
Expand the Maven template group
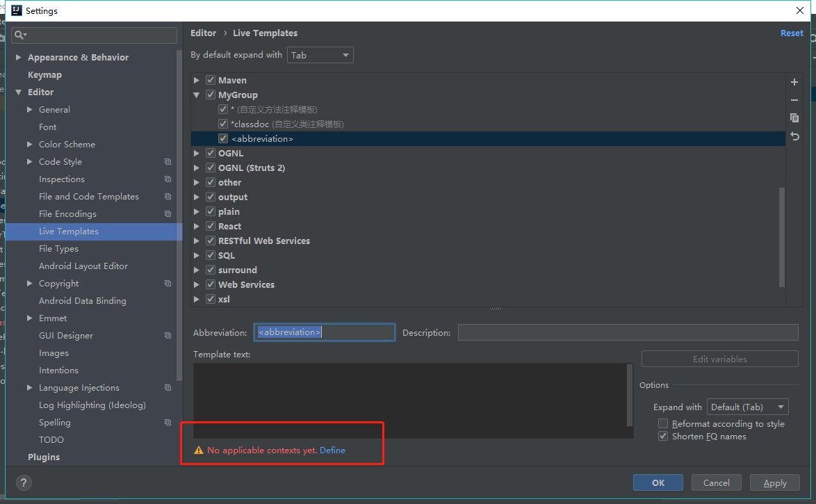[x=197, y=80]
